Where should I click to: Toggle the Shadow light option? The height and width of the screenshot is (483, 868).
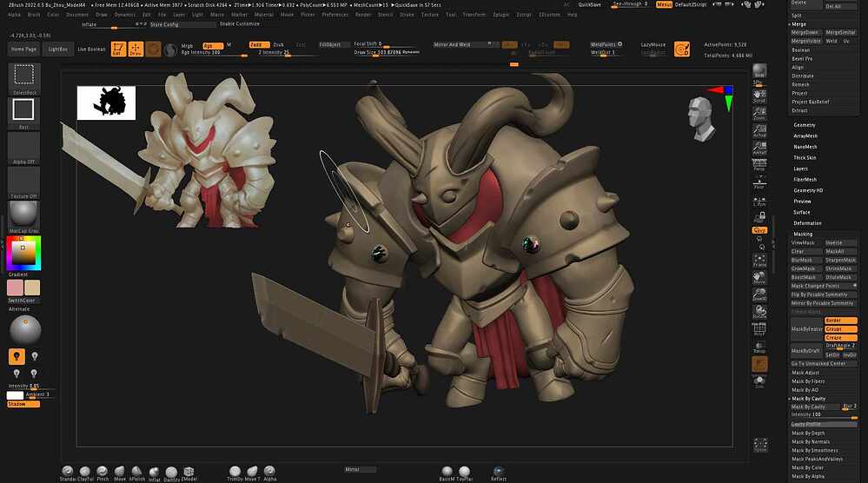[23, 404]
